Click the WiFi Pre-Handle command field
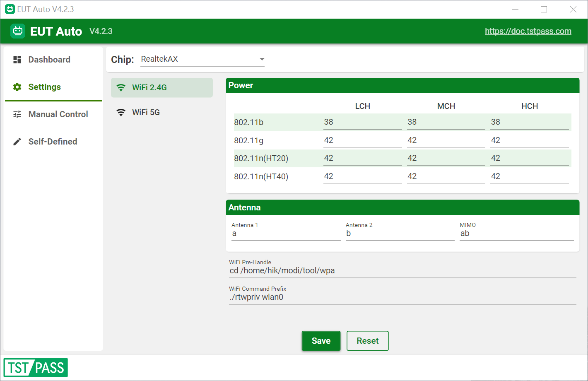588x381 pixels. 402,268
